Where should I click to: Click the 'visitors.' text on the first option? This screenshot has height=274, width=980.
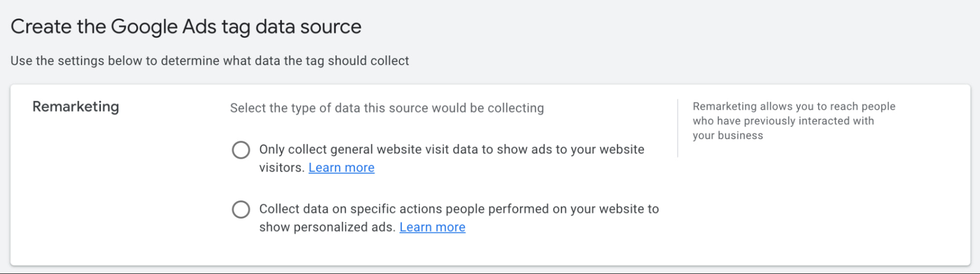(x=282, y=168)
